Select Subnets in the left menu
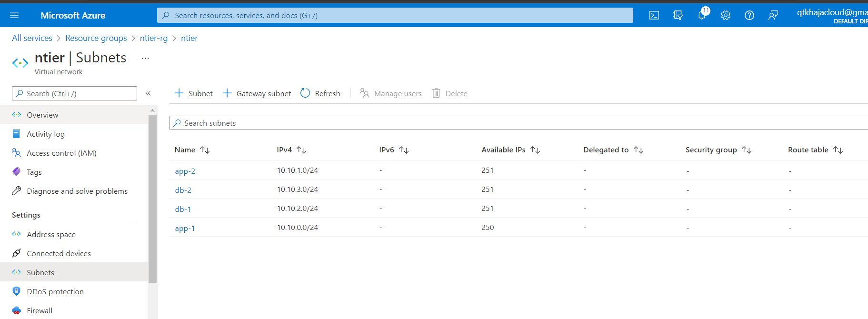Screen dimensions: 868x319 point(74,272)
